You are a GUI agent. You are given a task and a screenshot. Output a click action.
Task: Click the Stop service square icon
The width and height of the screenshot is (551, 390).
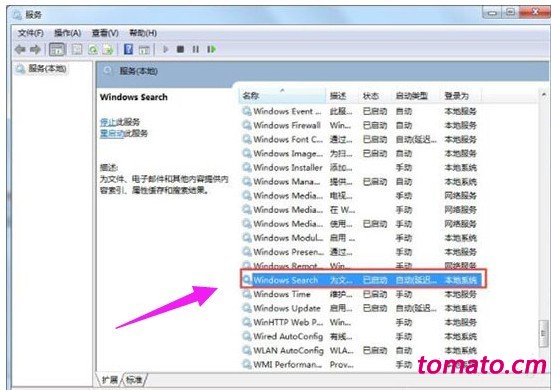180,49
